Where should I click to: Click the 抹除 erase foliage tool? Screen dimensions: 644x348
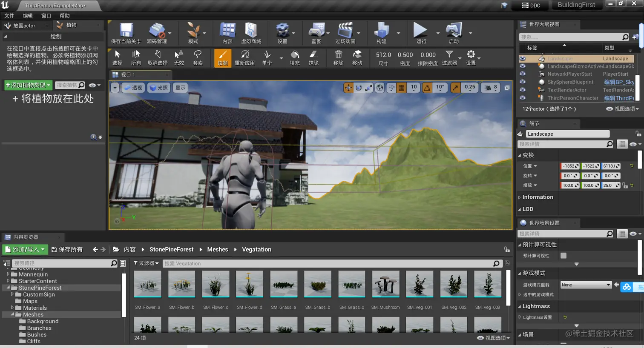(x=313, y=57)
